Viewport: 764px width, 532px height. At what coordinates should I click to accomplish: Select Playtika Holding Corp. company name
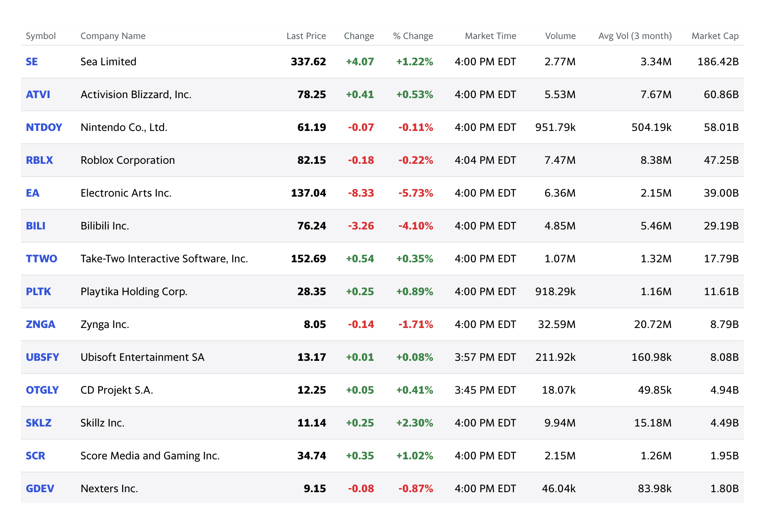tap(134, 291)
